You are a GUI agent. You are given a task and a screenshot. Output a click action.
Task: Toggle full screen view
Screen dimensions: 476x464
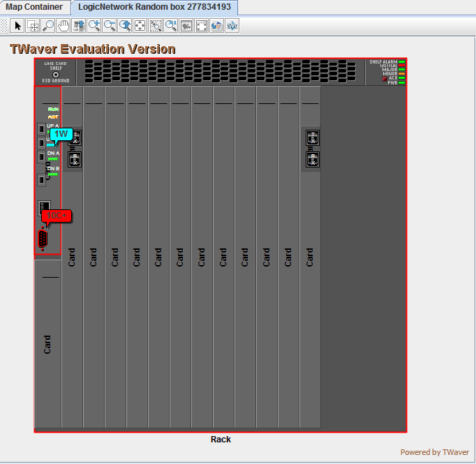coord(201,26)
